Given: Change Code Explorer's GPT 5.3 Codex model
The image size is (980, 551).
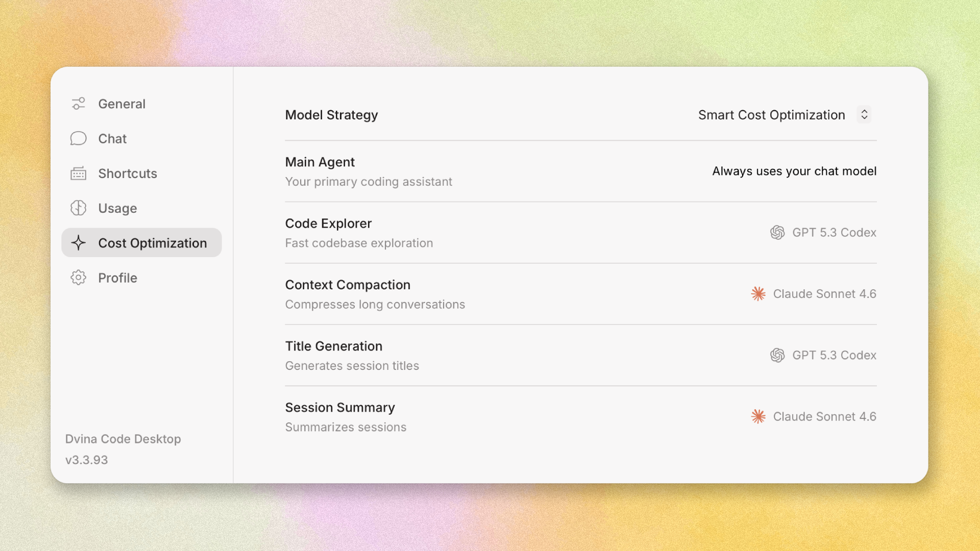Looking at the screenshot, I should tap(834, 233).
